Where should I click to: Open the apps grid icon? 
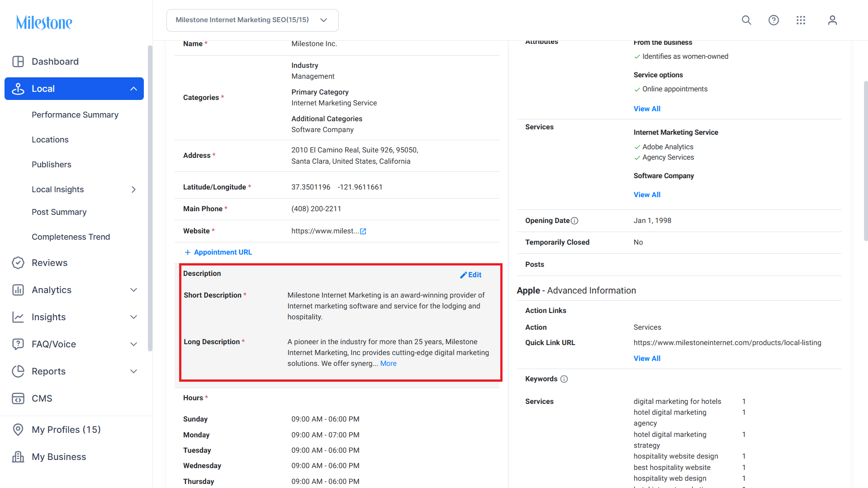pos(801,20)
